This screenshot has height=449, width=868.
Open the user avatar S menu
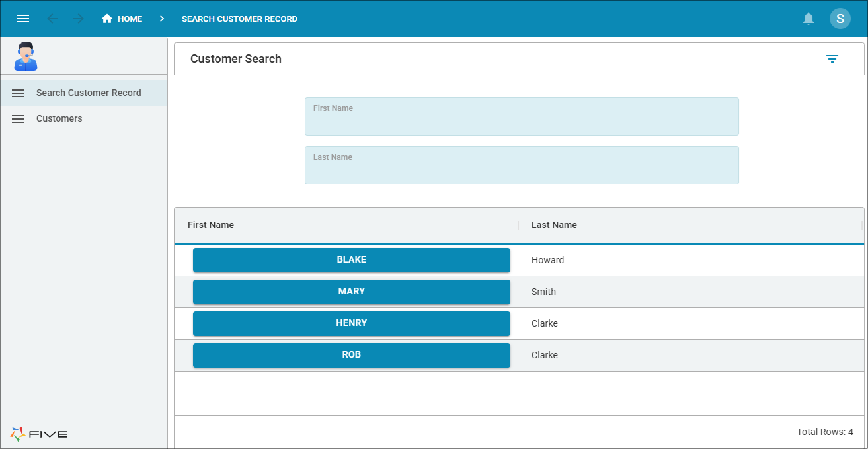coord(840,19)
